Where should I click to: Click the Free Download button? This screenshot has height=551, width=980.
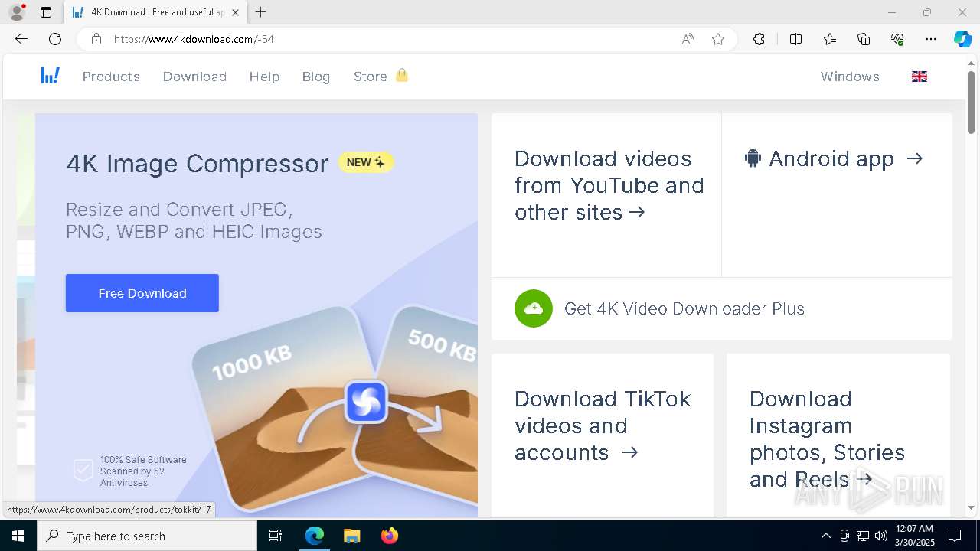[x=142, y=293]
